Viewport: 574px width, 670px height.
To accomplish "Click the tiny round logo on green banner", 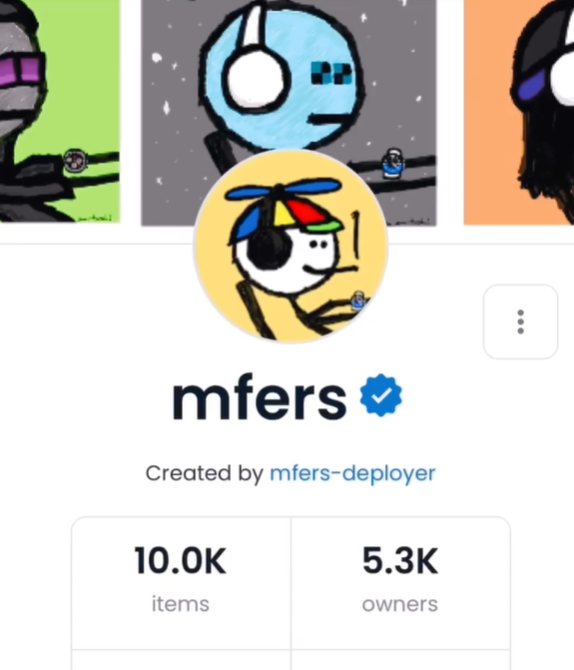I will (75, 161).
